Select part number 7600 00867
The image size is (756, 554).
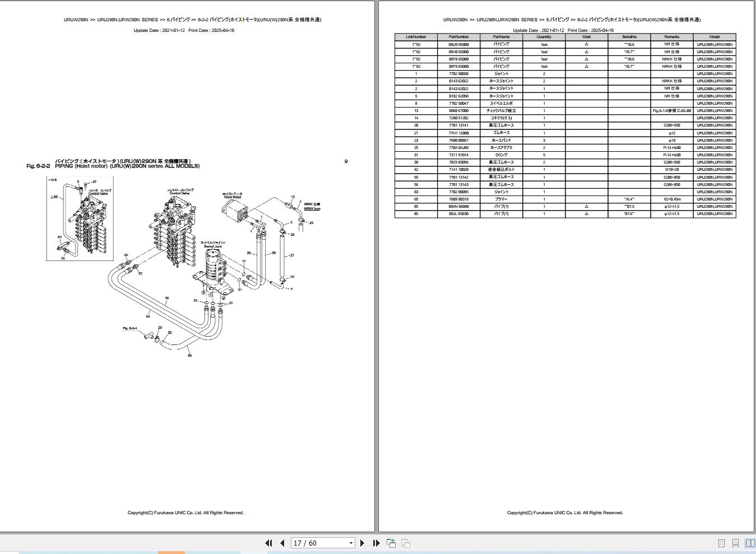pyautogui.click(x=458, y=140)
